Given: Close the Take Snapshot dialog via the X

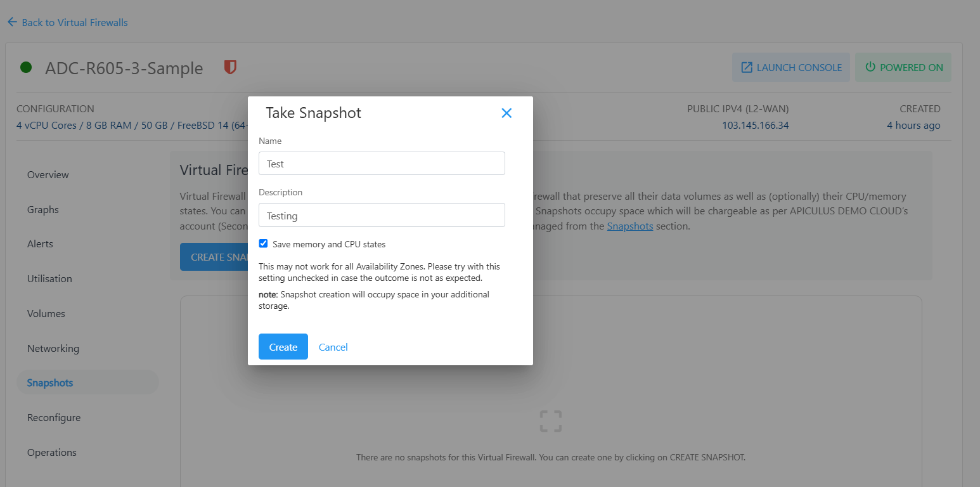Looking at the screenshot, I should point(506,113).
